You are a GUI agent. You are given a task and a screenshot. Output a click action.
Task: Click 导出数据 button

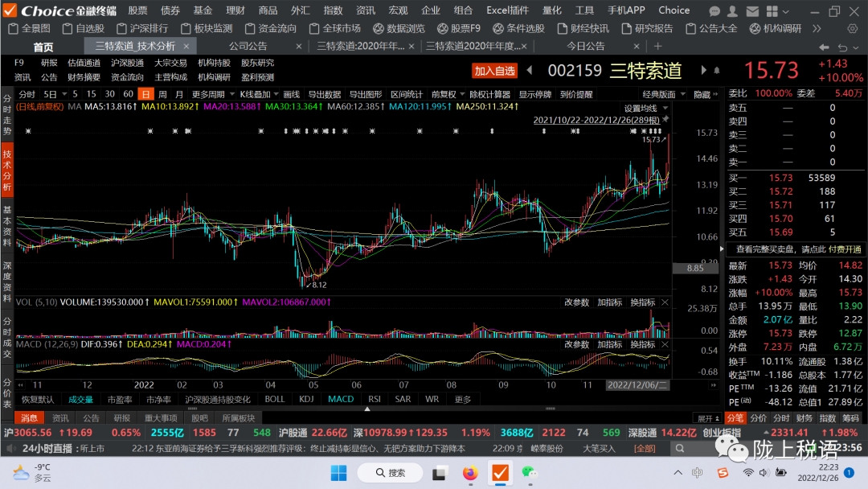tap(325, 95)
